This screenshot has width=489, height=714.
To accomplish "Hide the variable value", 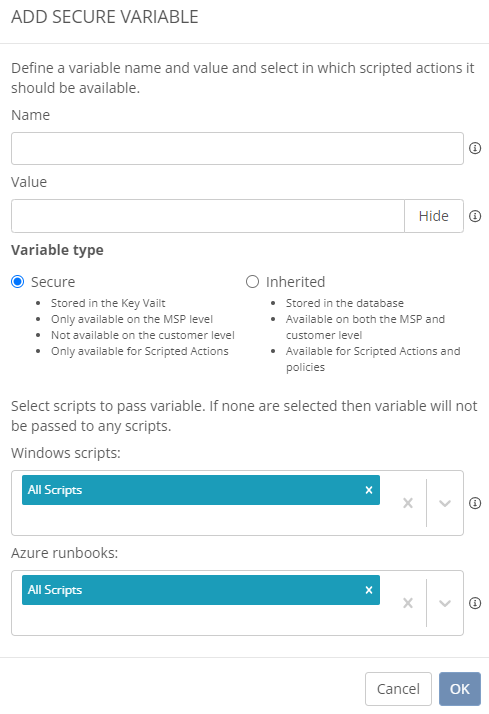I will tap(434, 216).
